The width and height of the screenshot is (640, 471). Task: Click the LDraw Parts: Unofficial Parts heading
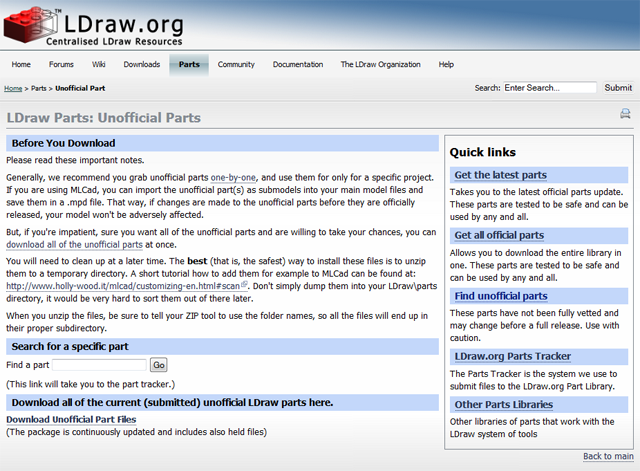(104, 118)
